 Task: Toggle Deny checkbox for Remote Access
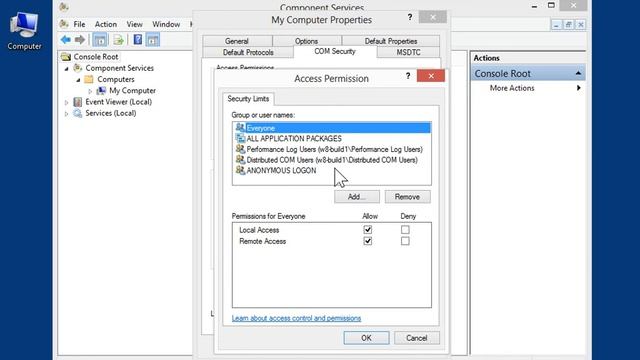tap(405, 241)
